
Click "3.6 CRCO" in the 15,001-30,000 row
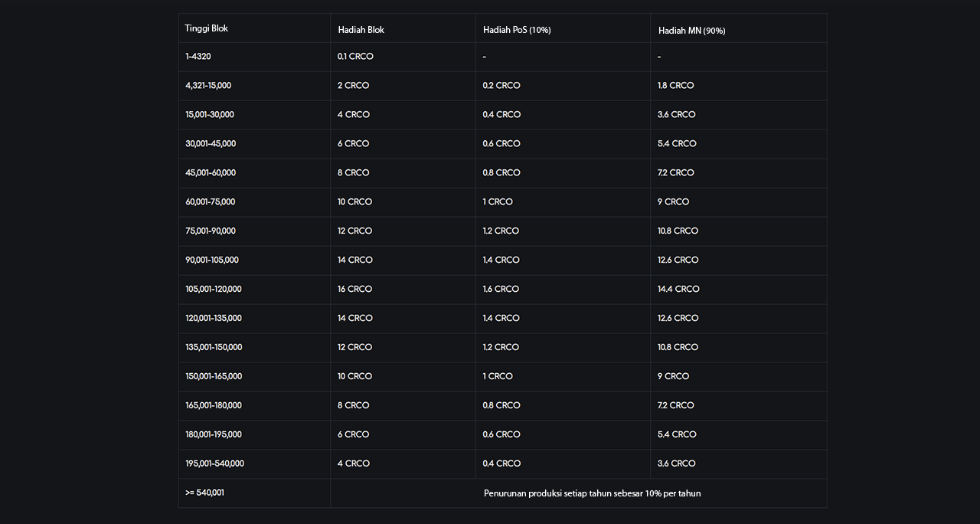677,115
